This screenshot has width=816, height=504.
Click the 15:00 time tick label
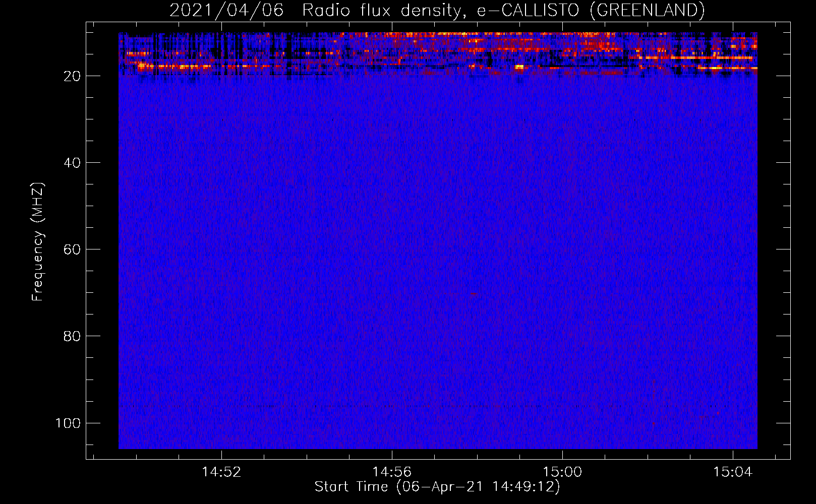562,472
